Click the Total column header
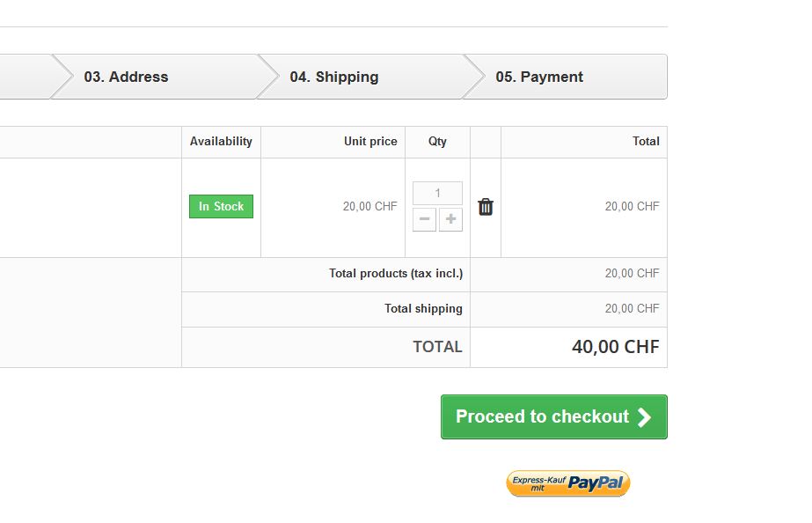 pos(646,141)
